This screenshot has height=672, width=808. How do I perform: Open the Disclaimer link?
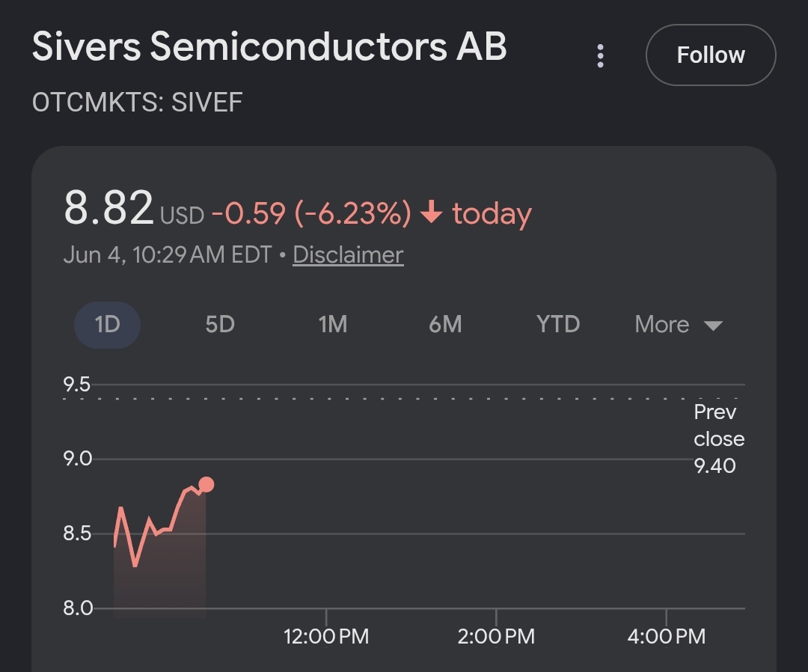click(x=348, y=254)
